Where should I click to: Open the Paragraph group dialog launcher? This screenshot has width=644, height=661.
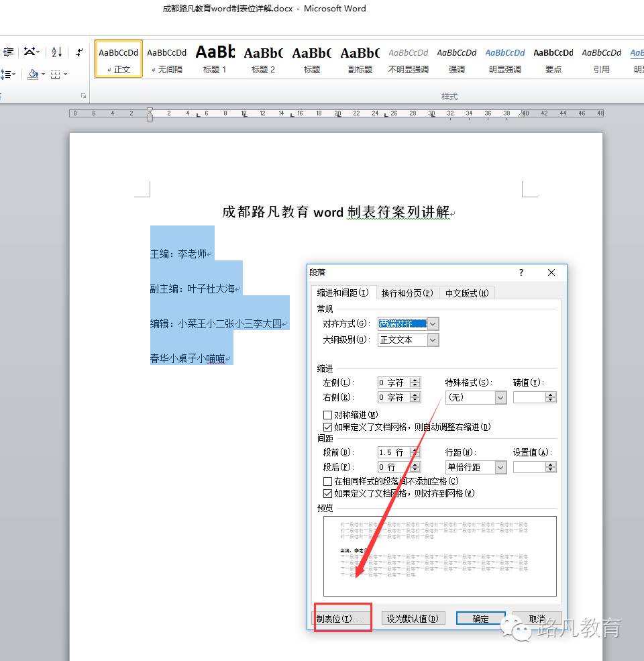83,96
